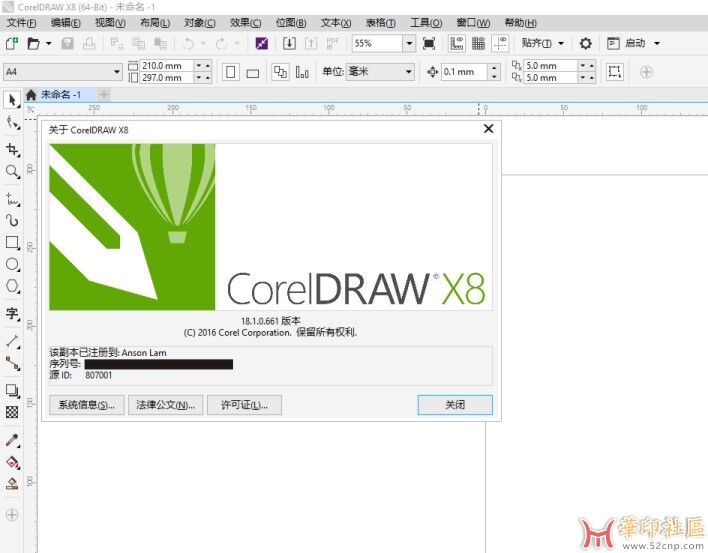Open the 编辑(E) menu
The height and width of the screenshot is (553, 708).
click(x=65, y=23)
